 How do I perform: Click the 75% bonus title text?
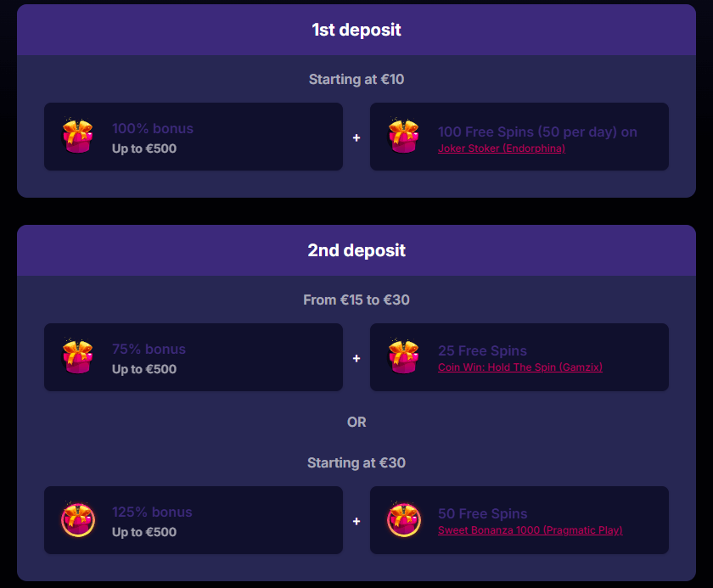(x=149, y=349)
